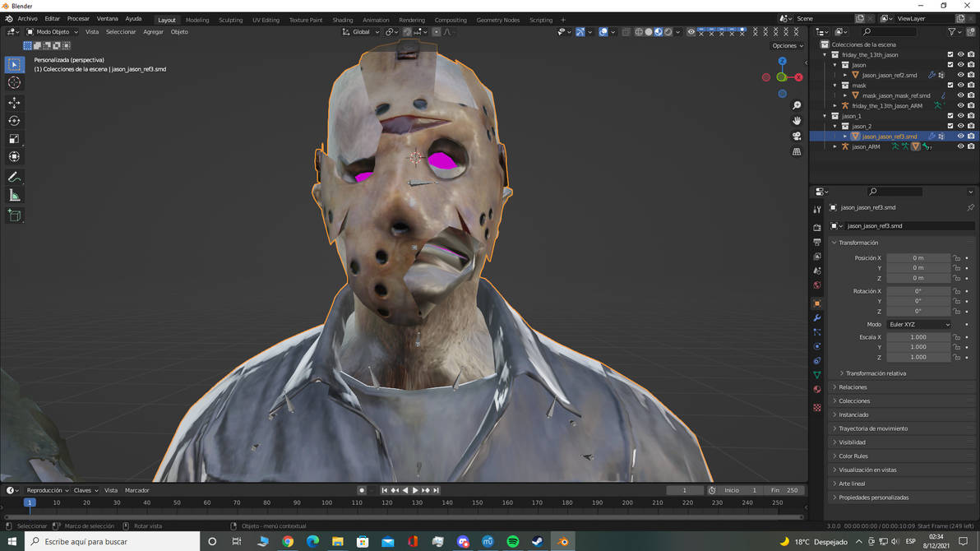
Task: Click the Fin 250 frame field
Action: tap(785, 490)
